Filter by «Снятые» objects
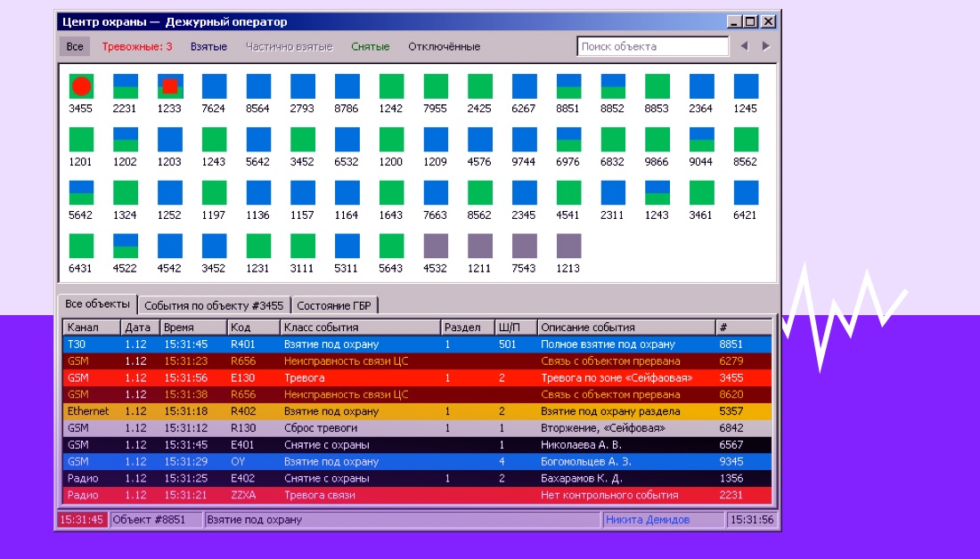The height and width of the screenshot is (559, 980). [370, 46]
